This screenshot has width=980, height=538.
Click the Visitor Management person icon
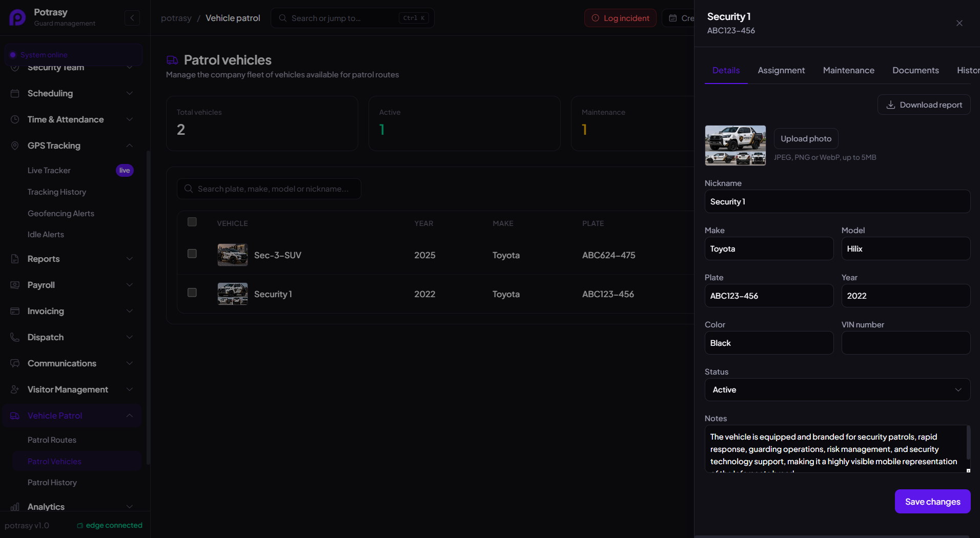pyautogui.click(x=15, y=389)
